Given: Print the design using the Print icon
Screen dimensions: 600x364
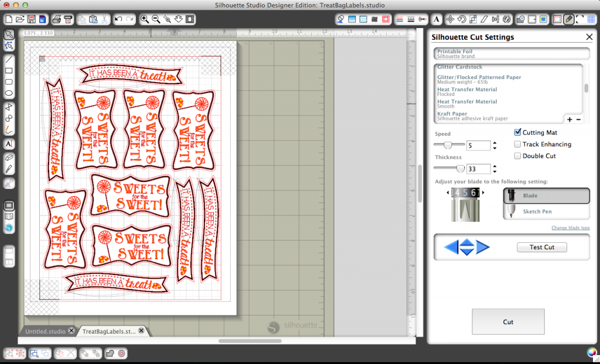Looking at the screenshot, I should click(57, 19).
